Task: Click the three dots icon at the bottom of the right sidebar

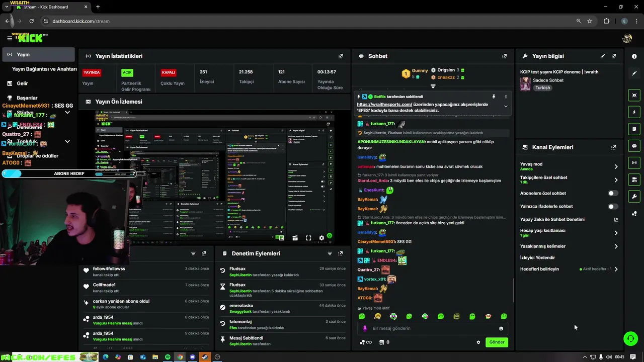Action: point(634,214)
